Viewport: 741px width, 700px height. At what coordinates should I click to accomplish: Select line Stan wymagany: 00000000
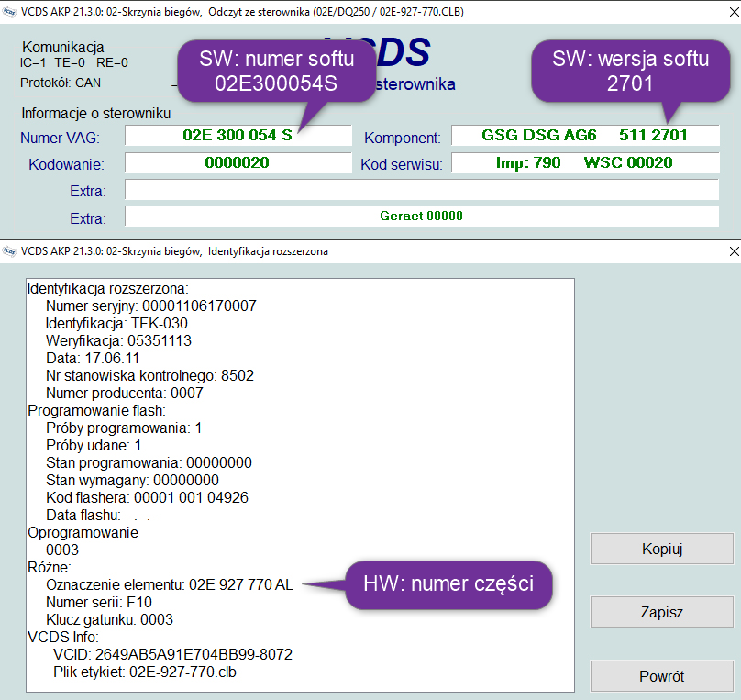coord(132,480)
